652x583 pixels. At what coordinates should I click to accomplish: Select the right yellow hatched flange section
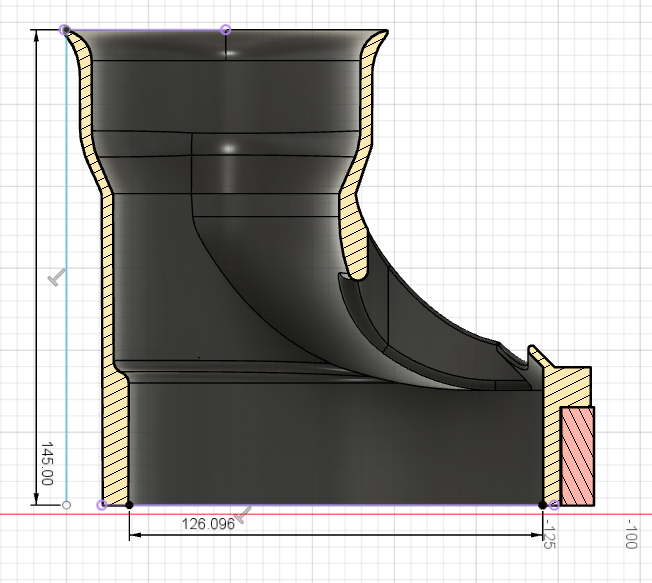[565, 385]
